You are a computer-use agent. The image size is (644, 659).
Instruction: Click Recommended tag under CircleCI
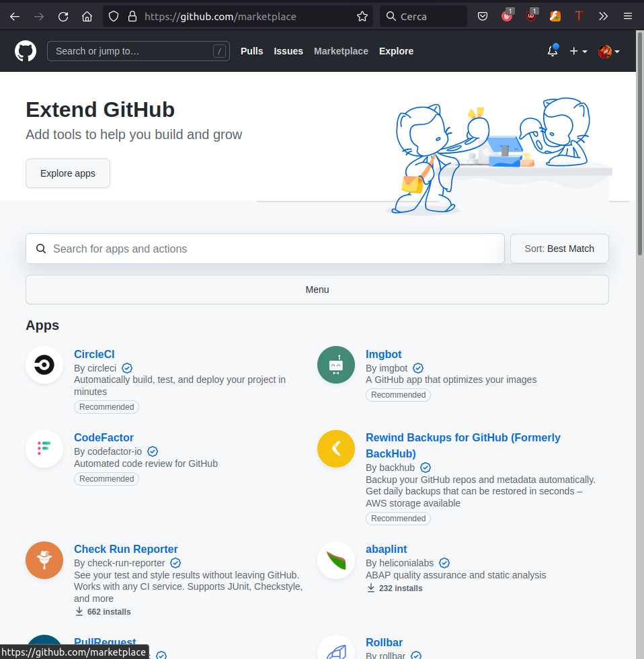[106, 407]
